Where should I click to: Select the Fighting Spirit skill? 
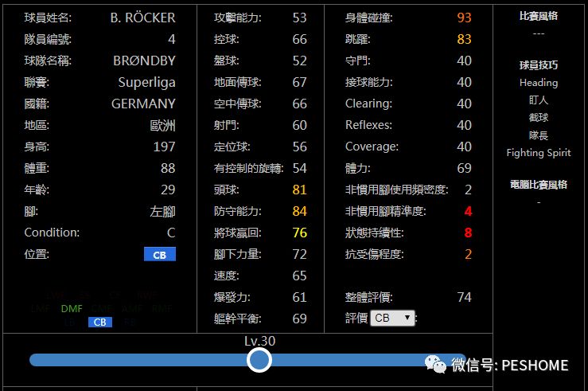(539, 153)
